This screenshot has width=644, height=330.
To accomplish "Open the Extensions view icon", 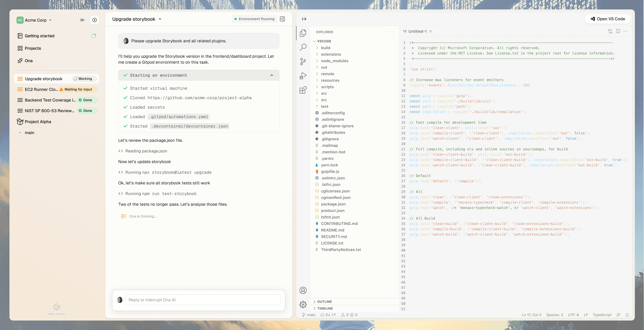I will (x=303, y=90).
